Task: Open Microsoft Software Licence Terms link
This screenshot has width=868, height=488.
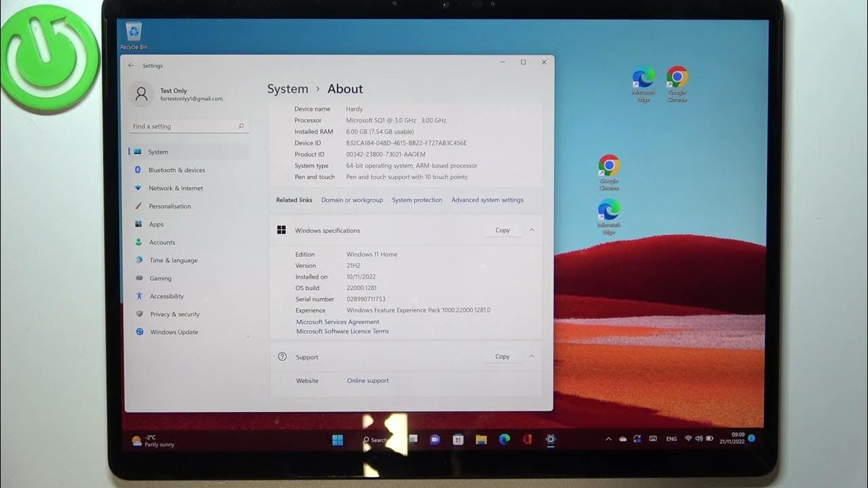Action: 342,331
